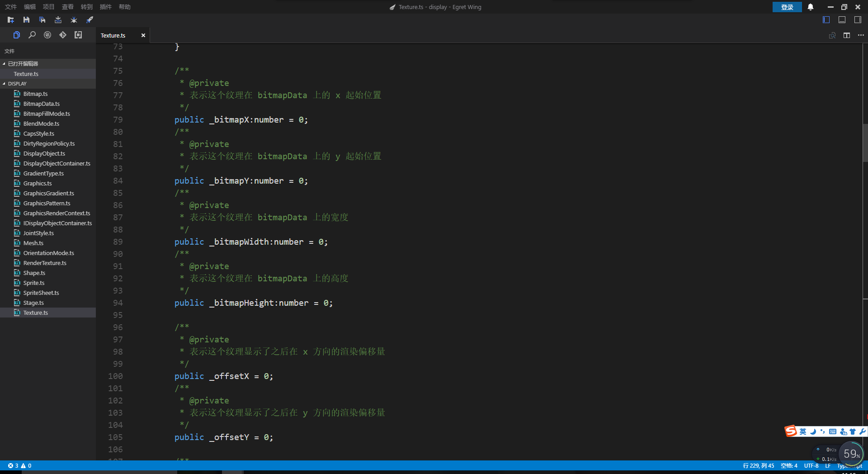The image size is (868, 474).
Task: Open Graphics.ts file
Action: 47,183
